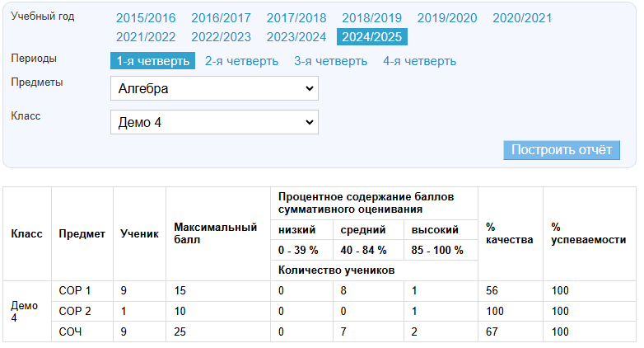
Task: Choose the 2017/2018 academic year
Action: click(296, 18)
